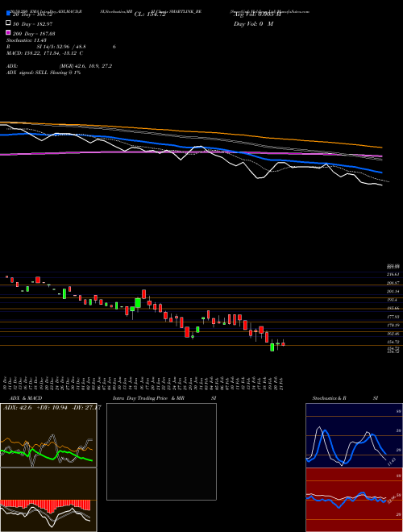Image resolution: width=403 pixels, height=532 pixels.
Task: Click the blue 20 Day EMA legend swatch
Action: 9,14
